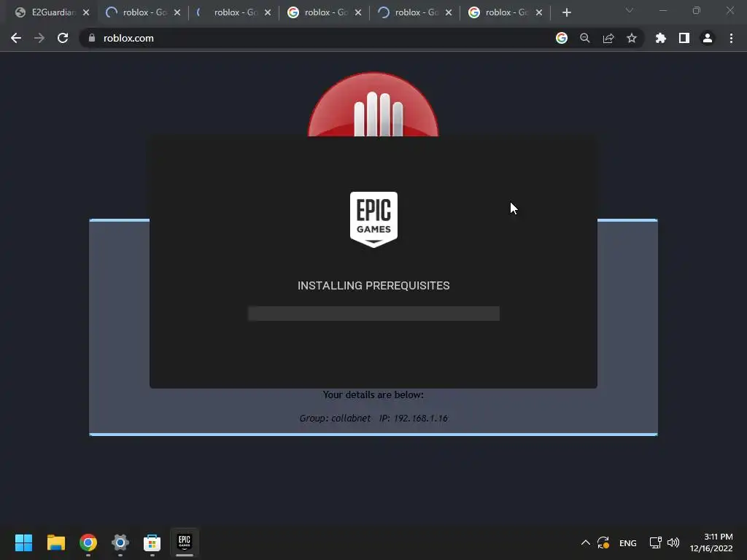Click the Google icon in address bar
Image resolution: width=747 pixels, height=560 pixels.
tap(562, 38)
